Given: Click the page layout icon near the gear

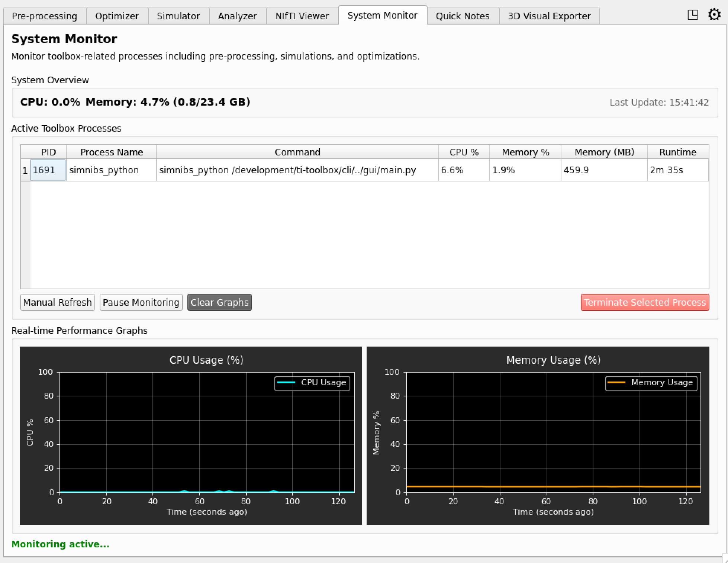Looking at the screenshot, I should click(693, 15).
